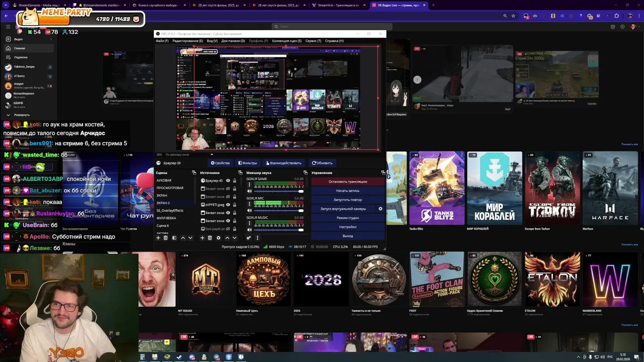Show second hidden Захват окна source
Image resolution: width=644 pixels, height=362 pixels.
click(x=228, y=197)
